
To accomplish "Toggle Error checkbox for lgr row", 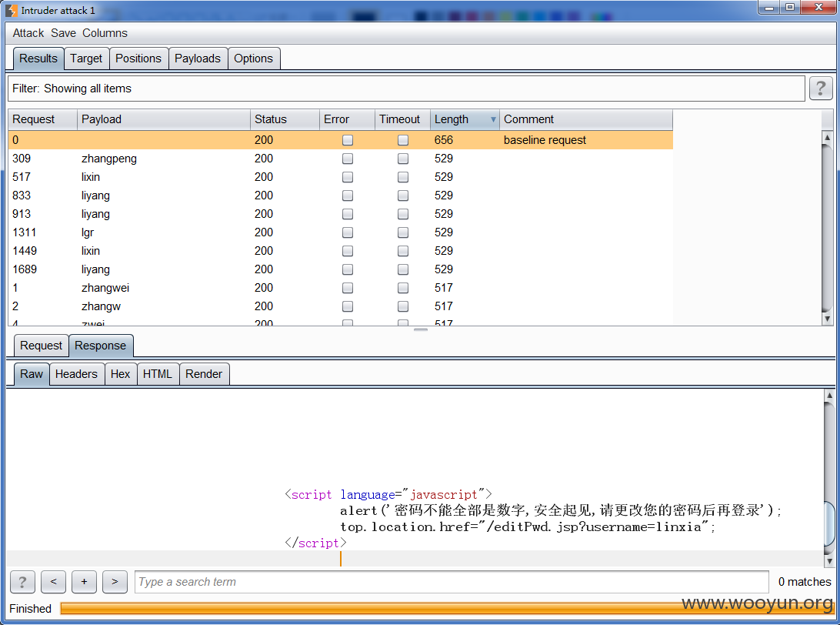I will [x=348, y=232].
